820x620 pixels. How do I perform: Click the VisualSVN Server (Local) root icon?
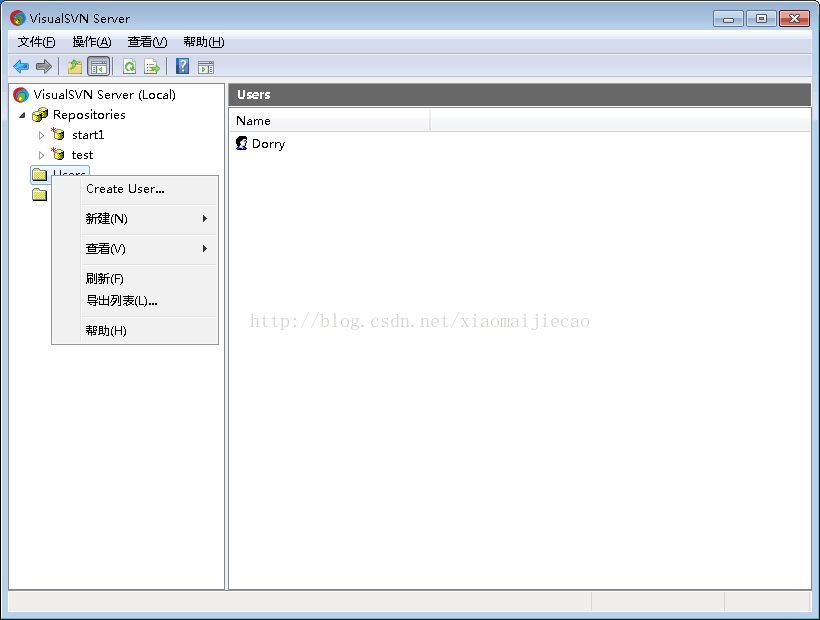[x=21, y=95]
